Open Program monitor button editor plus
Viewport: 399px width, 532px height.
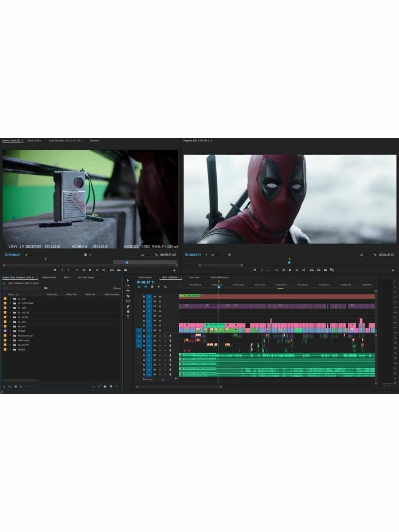click(393, 270)
